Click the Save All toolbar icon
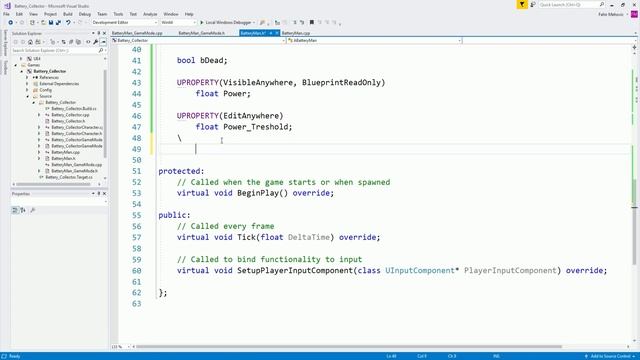640x360 pixels. click(x=58, y=22)
